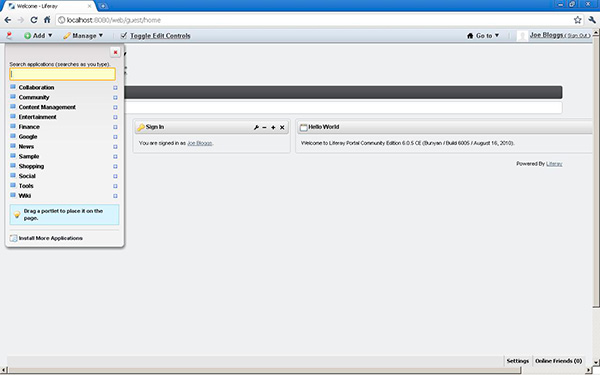
Task: Minimize the Sign In portlet
Action: click(x=264, y=127)
